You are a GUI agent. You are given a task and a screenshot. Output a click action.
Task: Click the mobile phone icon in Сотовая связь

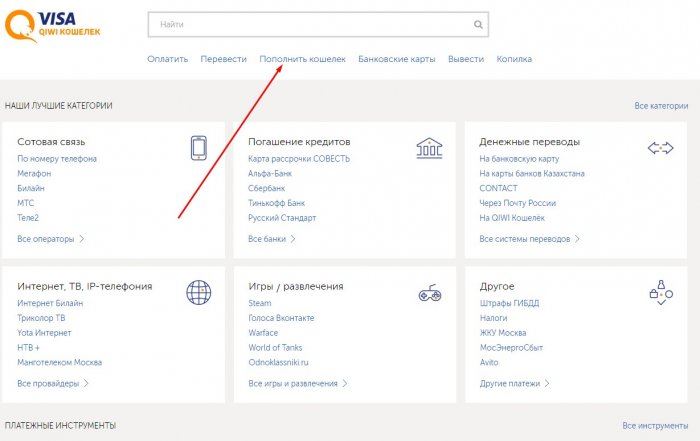tap(199, 148)
